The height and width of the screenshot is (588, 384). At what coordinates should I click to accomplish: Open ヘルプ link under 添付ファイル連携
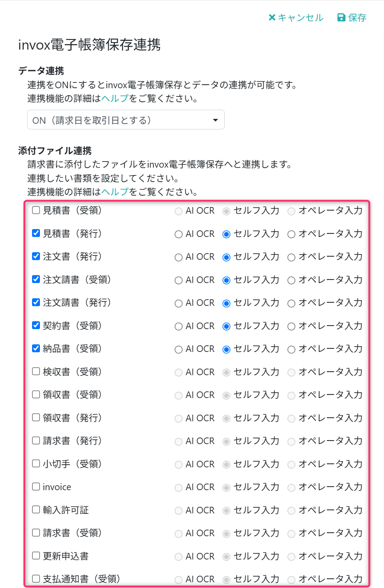point(115,192)
